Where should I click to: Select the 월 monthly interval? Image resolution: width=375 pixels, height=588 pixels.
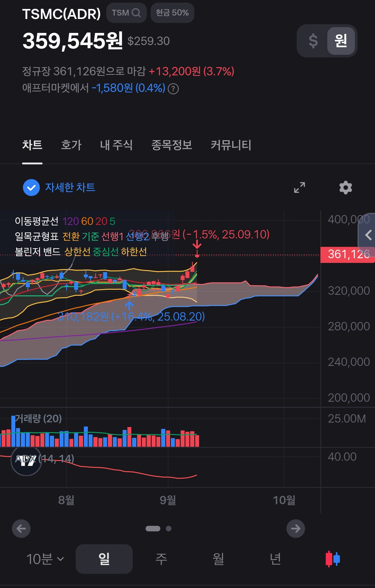[218, 559]
